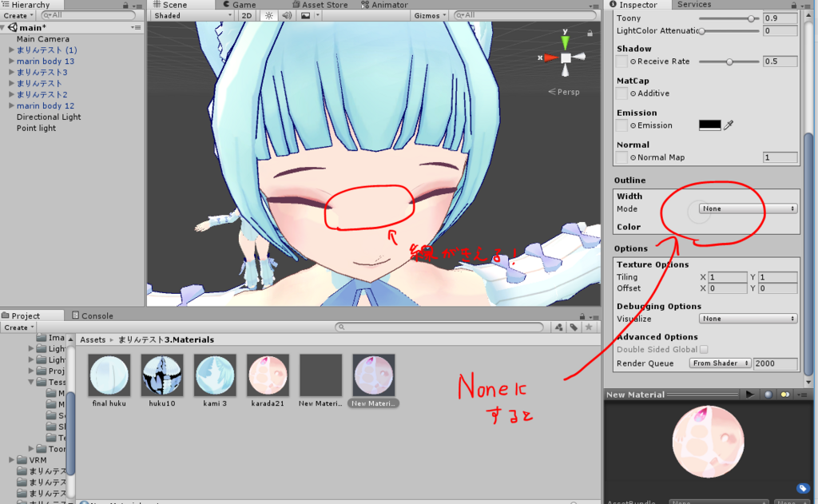Switch to the Services tab
Viewport: 818px width, 504px height.
694,5
